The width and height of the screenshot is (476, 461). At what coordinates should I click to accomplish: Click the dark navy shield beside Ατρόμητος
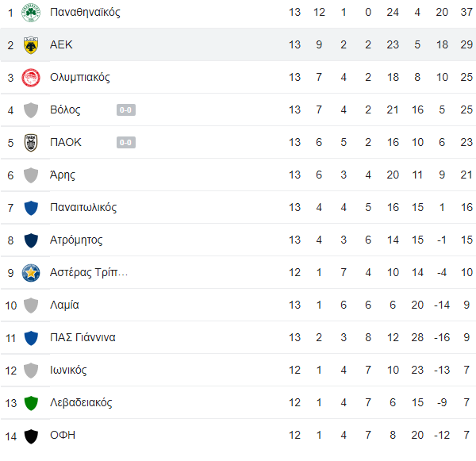click(31, 240)
